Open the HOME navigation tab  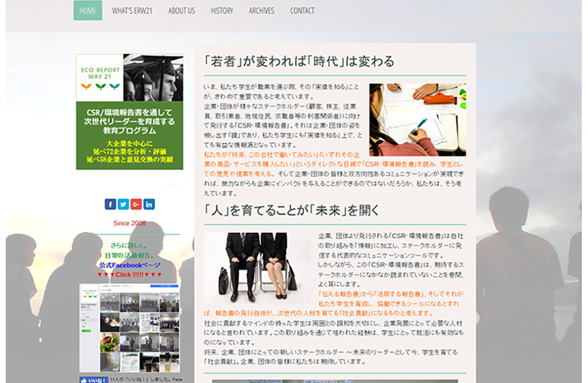pyautogui.click(x=87, y=10)
